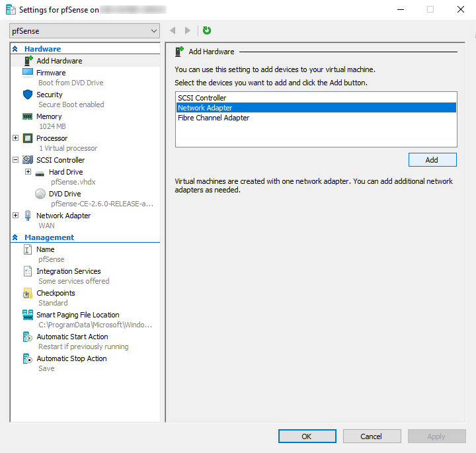Expand the Hard Drive tree node
The image size is (476, 453).
click(28, 172)
